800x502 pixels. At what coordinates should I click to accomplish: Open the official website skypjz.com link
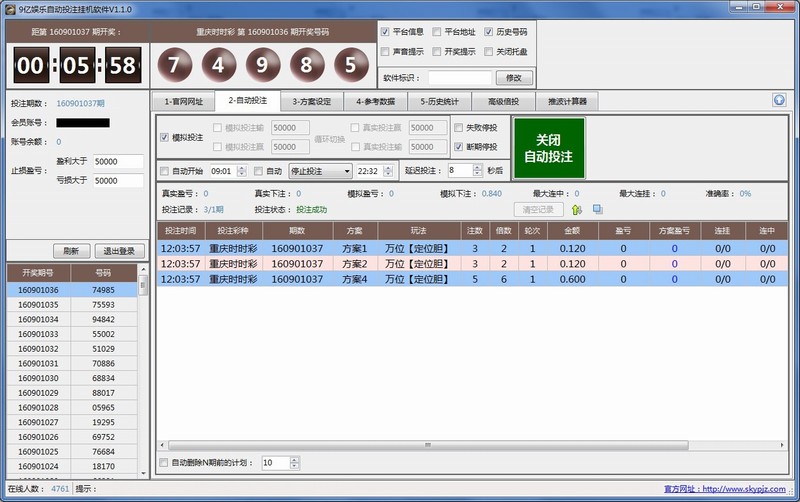point(746,489)
